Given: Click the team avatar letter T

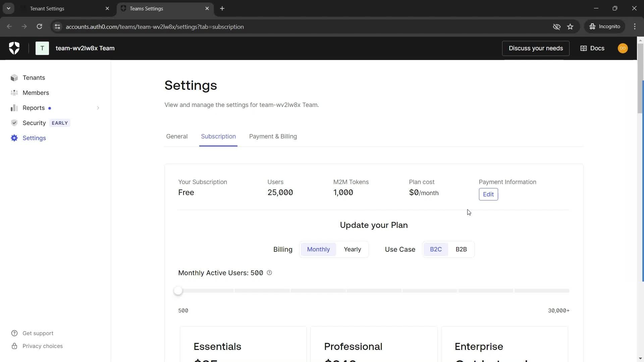Looking at the screenshot, I should coord(42,48).
